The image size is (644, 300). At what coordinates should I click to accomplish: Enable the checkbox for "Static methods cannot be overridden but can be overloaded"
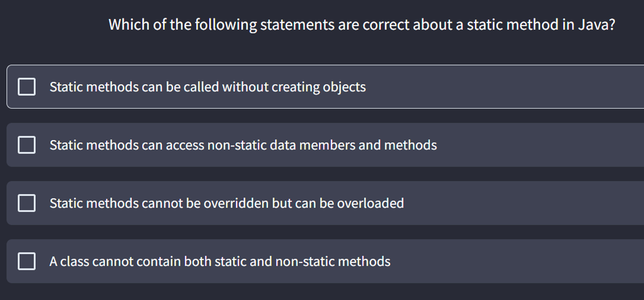tap(26, 203)
